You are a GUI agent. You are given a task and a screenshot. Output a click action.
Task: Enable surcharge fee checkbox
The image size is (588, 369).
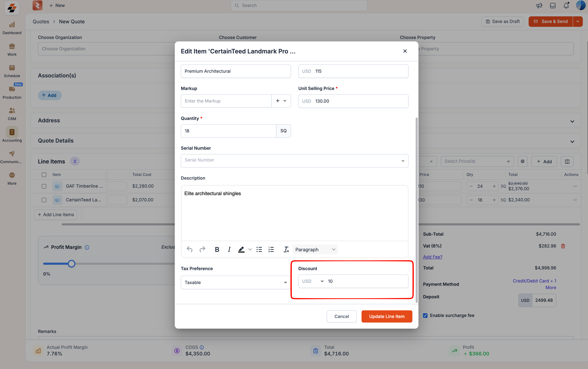coord(425,315)
